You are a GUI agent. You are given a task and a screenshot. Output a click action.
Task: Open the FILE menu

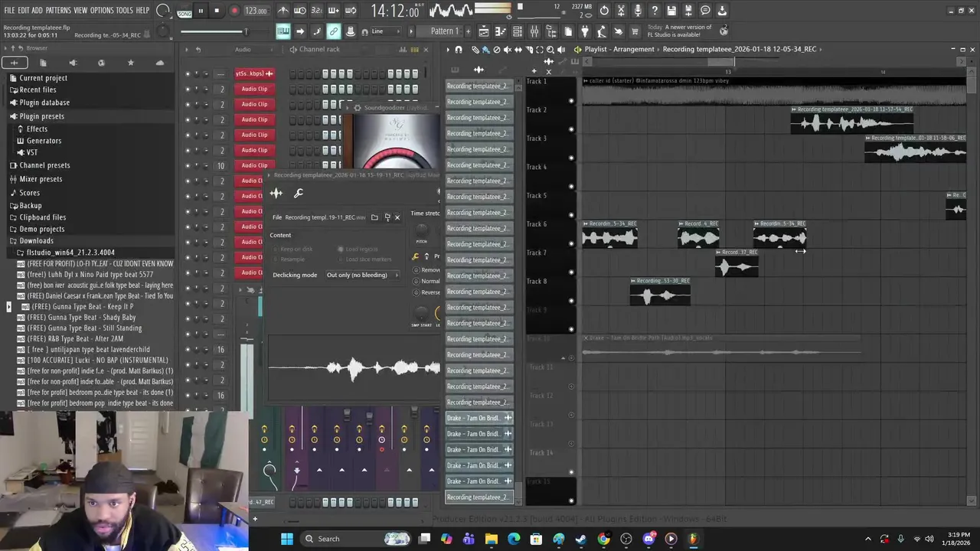[x=9, y=11]
